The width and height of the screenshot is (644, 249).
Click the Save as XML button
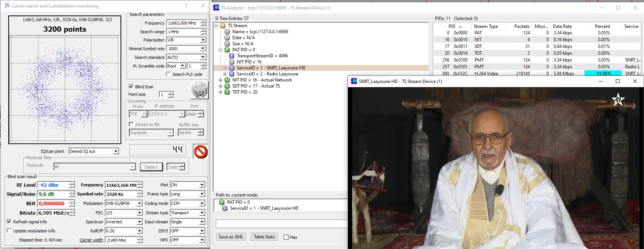pos(231,237)
